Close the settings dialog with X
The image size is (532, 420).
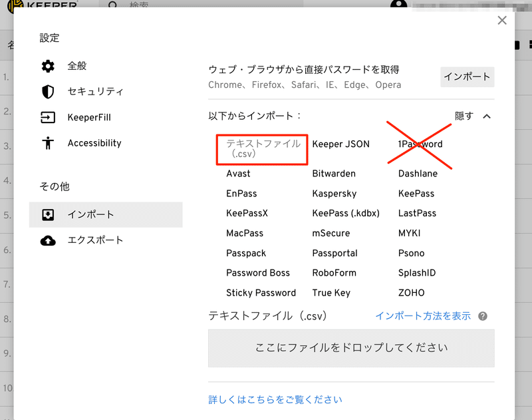tap(502, 21)
